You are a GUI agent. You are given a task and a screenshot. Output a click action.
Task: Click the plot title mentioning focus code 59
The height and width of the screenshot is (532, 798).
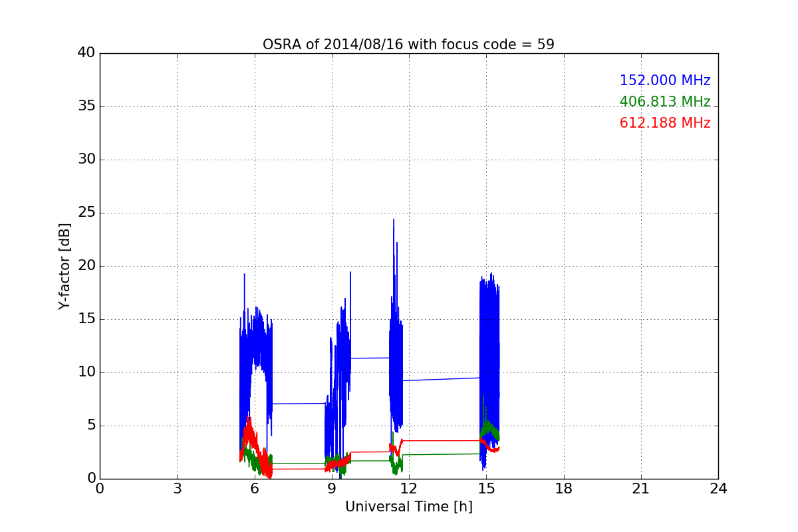[408, 45]
